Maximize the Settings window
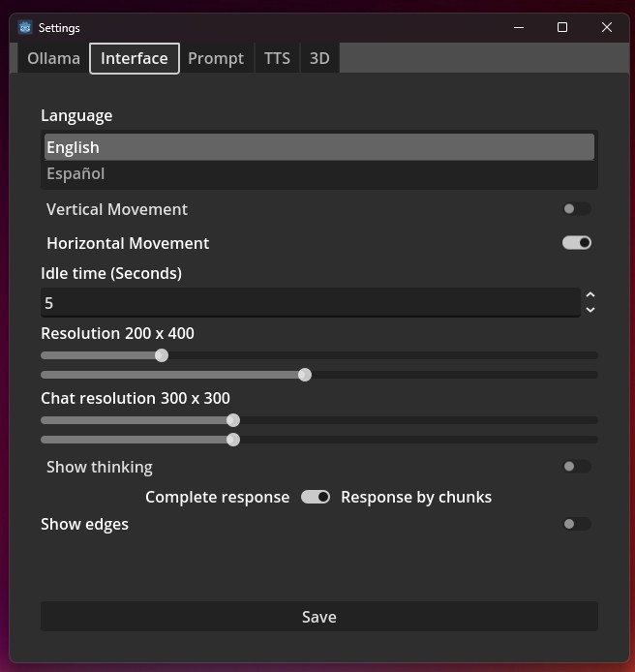635x672 pixels. click(x=562, y=27)
